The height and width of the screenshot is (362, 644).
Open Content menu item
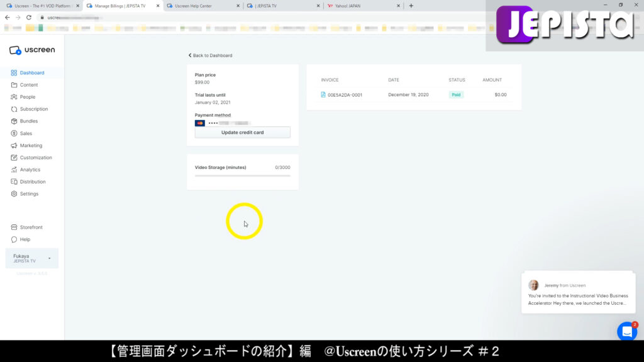[29, 85]
